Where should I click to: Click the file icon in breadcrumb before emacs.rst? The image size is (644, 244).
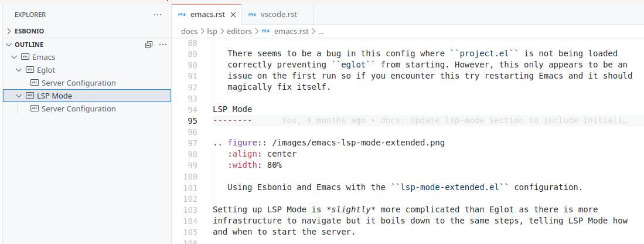[x=266, y=31]
